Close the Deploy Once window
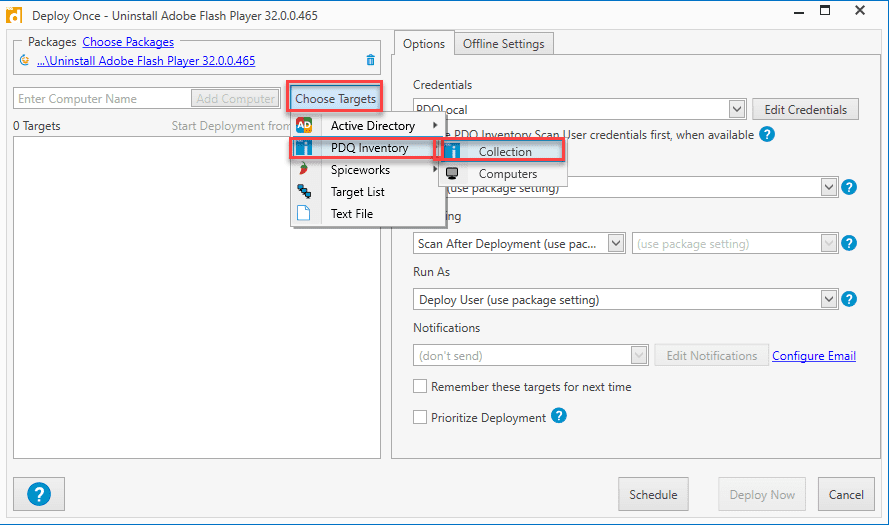 (860, 11)
